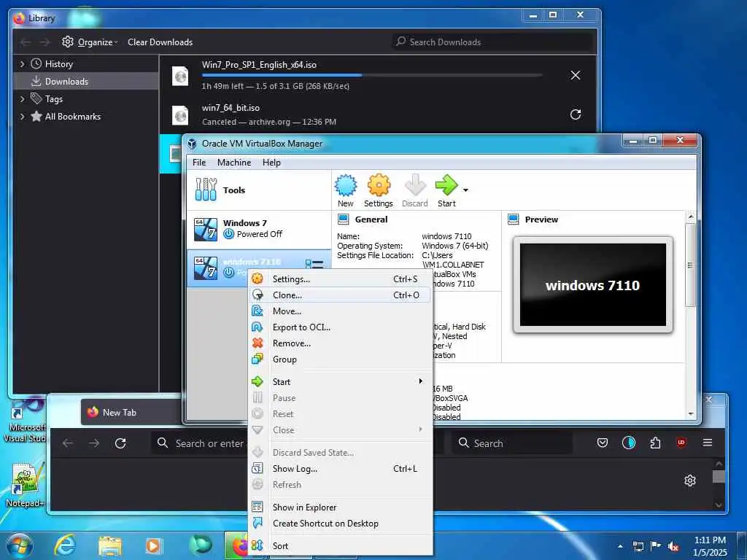747x560 pixels.
Task: Open the Windows Start orb
Action: coord(20,545)
